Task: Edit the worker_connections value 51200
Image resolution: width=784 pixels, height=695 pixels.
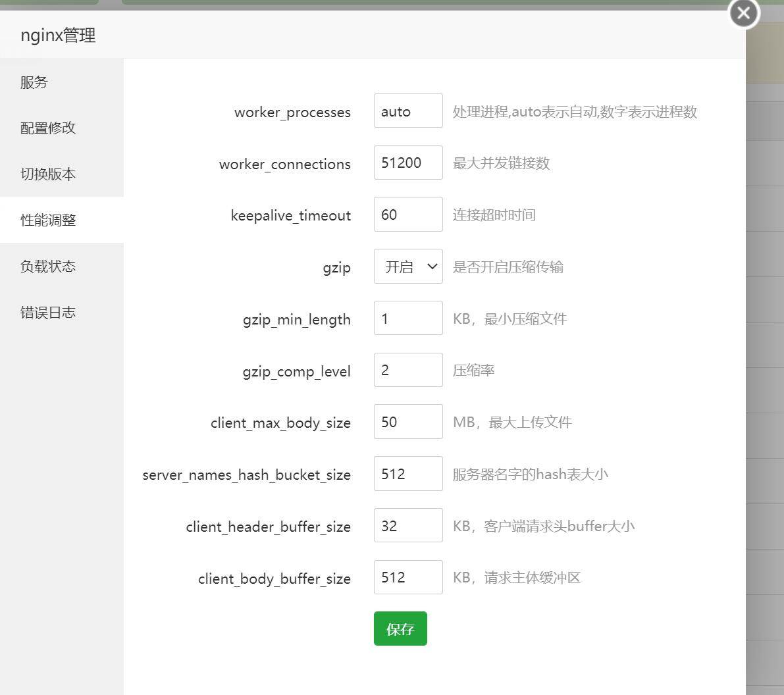Action: coord(407,163)
